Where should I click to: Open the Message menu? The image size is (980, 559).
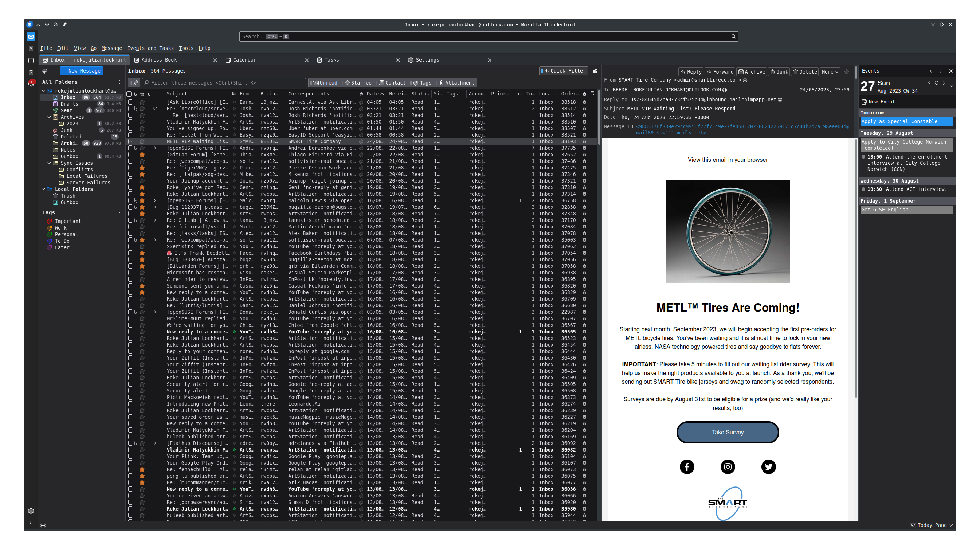(x=111, y=48)
